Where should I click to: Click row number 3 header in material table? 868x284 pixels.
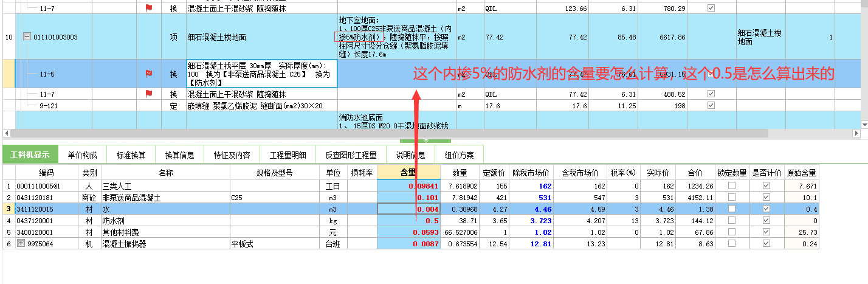(9, 209)
